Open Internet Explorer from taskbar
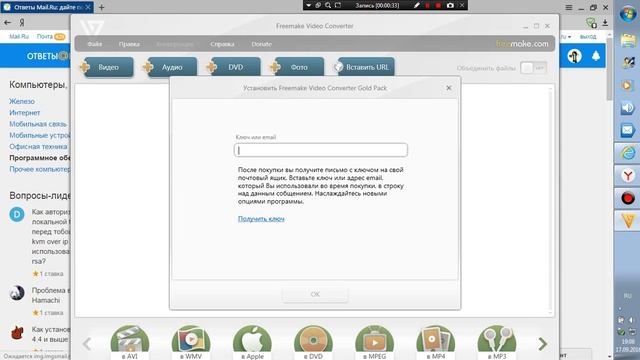The image size is (640, 360). click(x=627, y=153)
